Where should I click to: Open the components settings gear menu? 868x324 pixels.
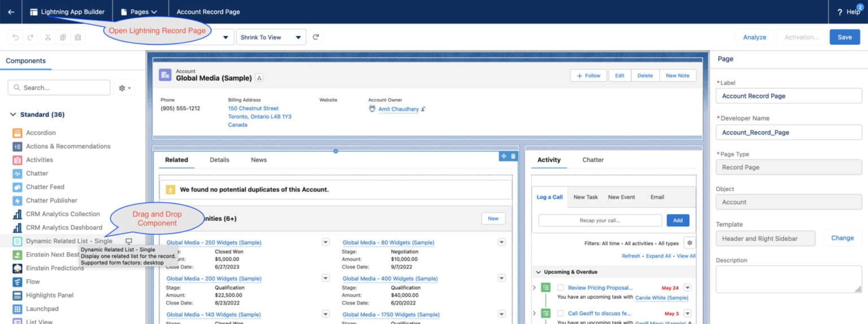point(124,88)
